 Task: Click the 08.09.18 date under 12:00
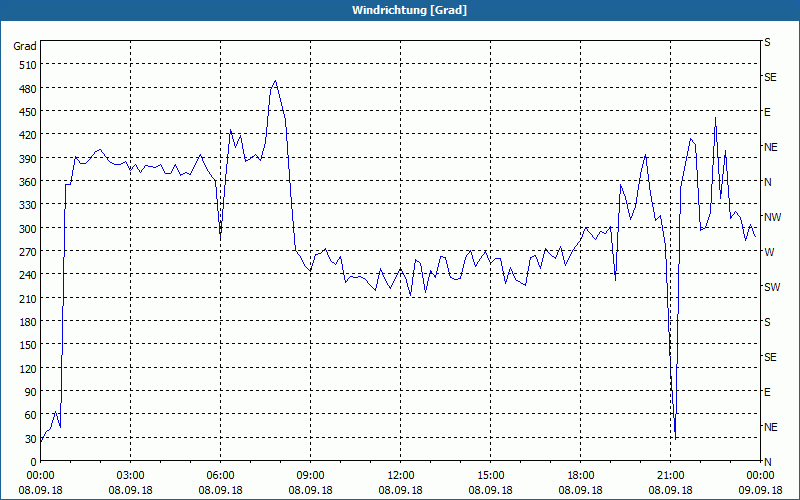[x=401, y=490]
